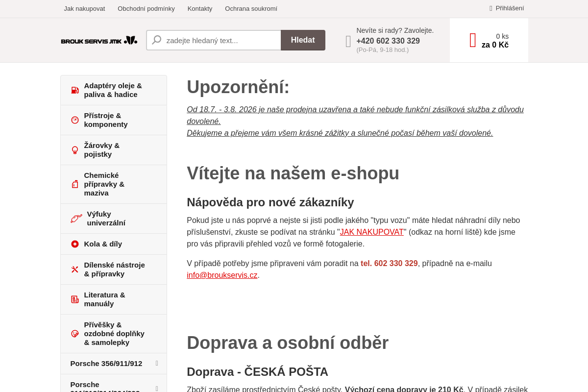Click the gauge icon beside Přístroje & komponenty
Screen dimensions: 588x392
point(75,120)
